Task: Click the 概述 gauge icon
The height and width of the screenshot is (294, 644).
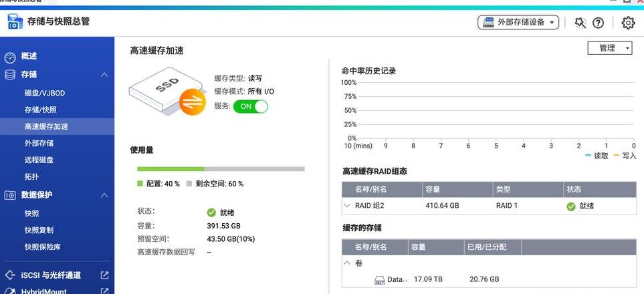Action: [x=10, y=57]
